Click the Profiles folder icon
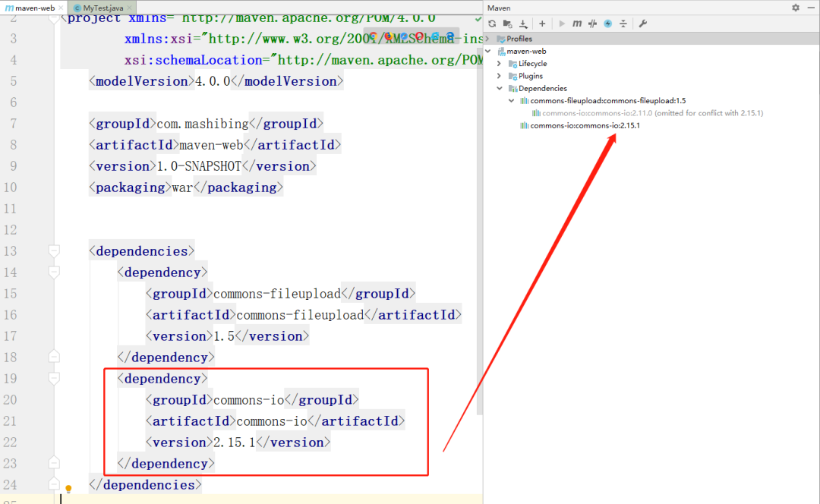Screen dimensions: 820x504 [x=501, y=39]
